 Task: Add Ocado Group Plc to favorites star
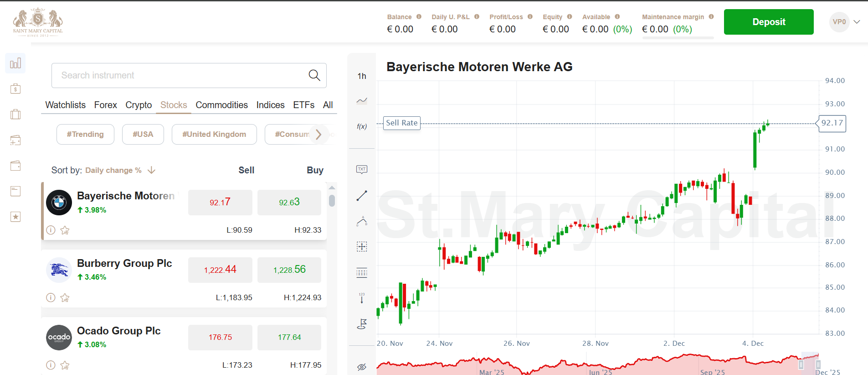[65, 365]
